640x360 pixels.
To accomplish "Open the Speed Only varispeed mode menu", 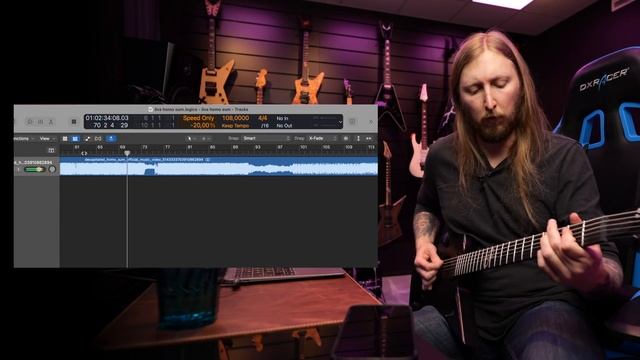I will click(x=198, y=118).
